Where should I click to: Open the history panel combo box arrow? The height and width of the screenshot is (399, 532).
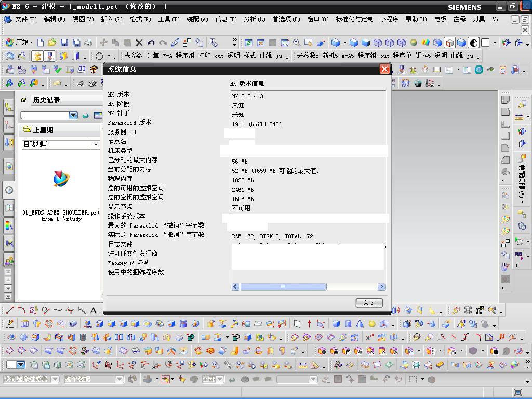pyautogui.click(x=73, y=115)
